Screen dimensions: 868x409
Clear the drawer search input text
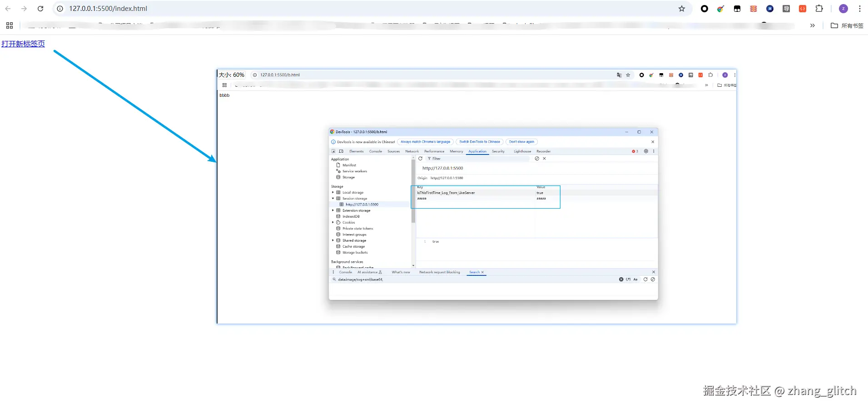pyautogui.click(x=621, y=279)
